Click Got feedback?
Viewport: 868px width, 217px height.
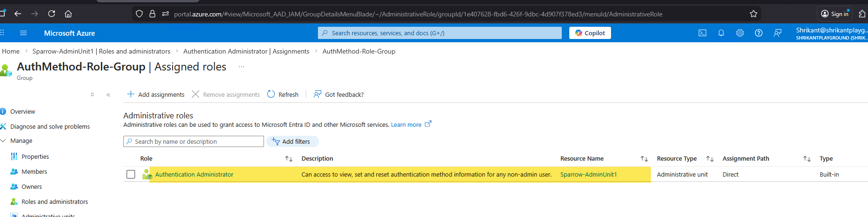[x=339, y=94]
